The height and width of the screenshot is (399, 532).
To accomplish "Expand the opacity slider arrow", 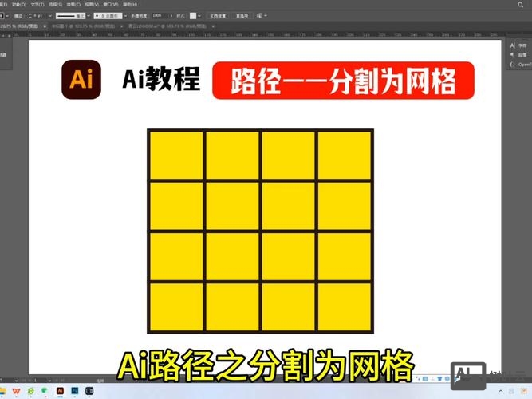I will tap(171, 16).
